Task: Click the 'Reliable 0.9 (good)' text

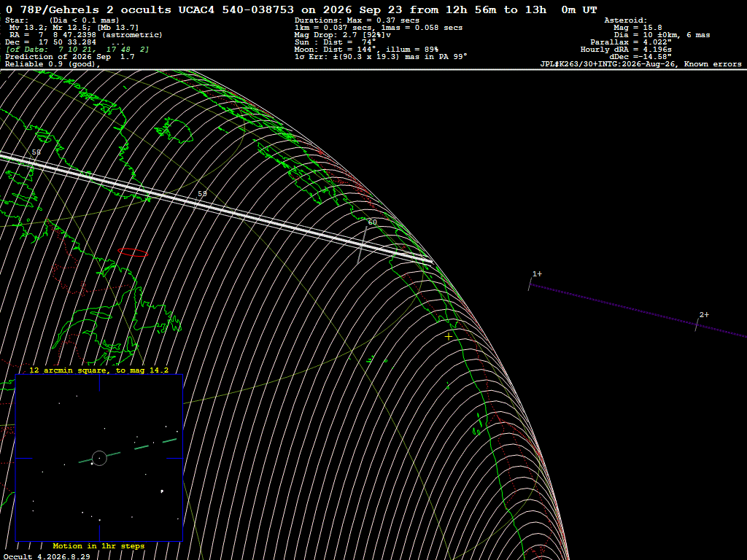Action: coord(53,64)
